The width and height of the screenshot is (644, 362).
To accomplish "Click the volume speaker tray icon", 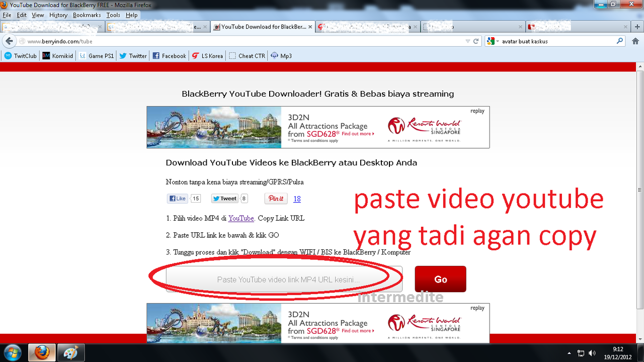I will coord(592,353).
